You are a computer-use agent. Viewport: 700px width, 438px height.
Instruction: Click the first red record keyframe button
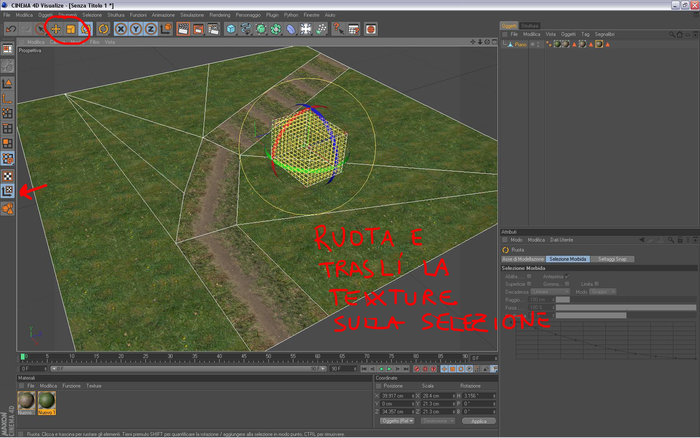coord(417,369)
